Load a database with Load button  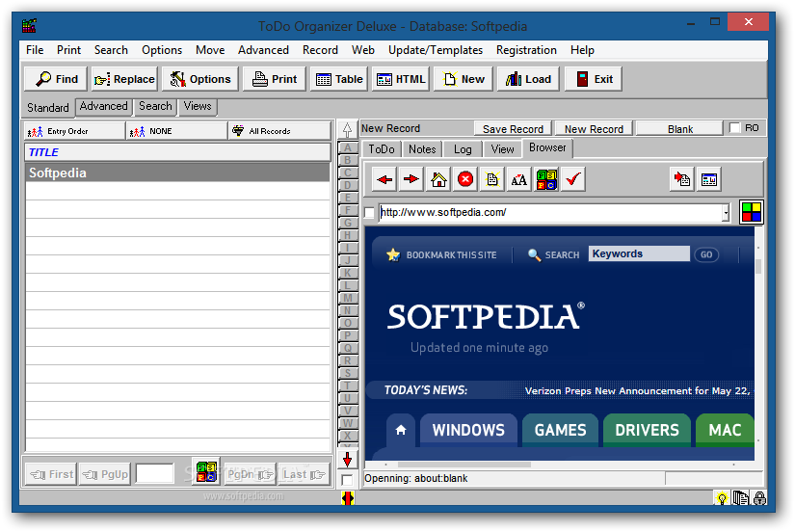528,79
